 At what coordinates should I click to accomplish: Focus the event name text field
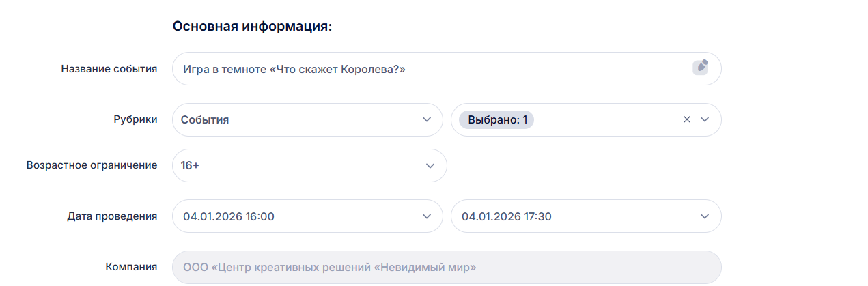pyautogui.click(x=423, y=68)
